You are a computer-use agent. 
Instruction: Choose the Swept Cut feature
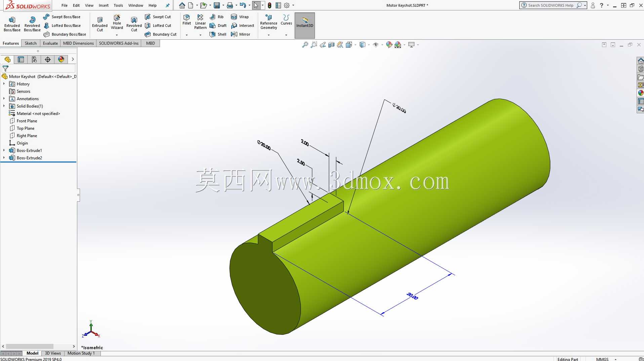pos(158,17)
